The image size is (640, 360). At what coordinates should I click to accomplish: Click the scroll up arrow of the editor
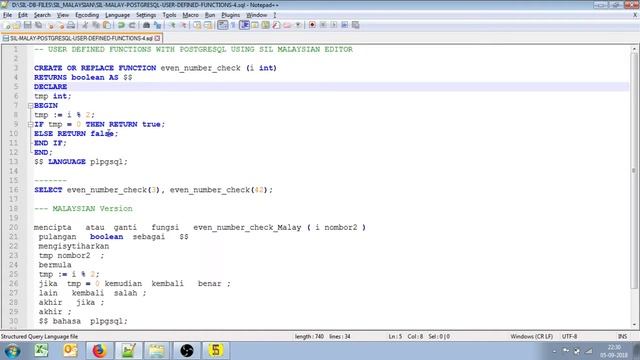634,49
